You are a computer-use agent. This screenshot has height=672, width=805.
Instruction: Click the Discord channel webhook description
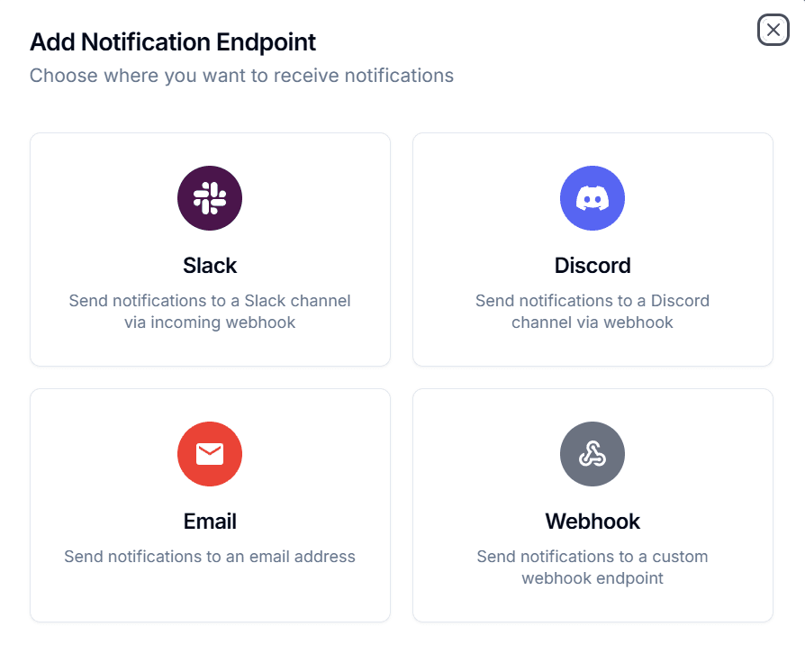(x=592, y=310)
